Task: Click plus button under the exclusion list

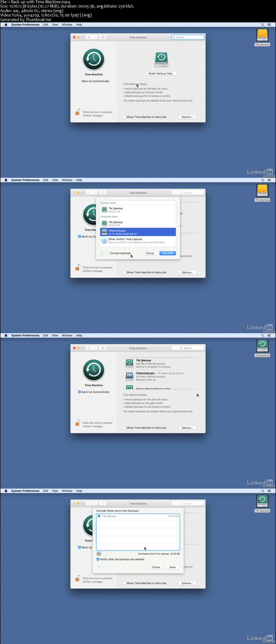Action: coord(99,554)
